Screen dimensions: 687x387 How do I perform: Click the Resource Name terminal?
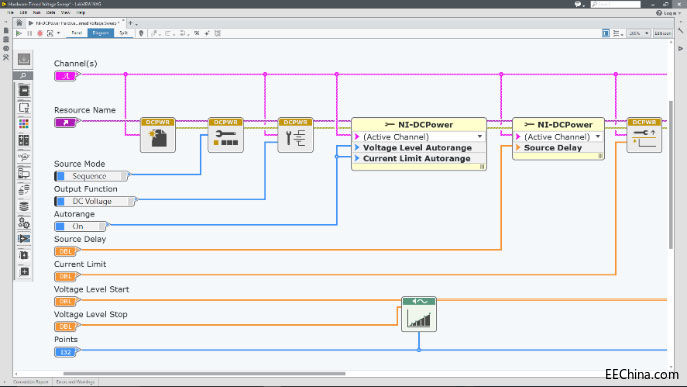click(67, 122)
